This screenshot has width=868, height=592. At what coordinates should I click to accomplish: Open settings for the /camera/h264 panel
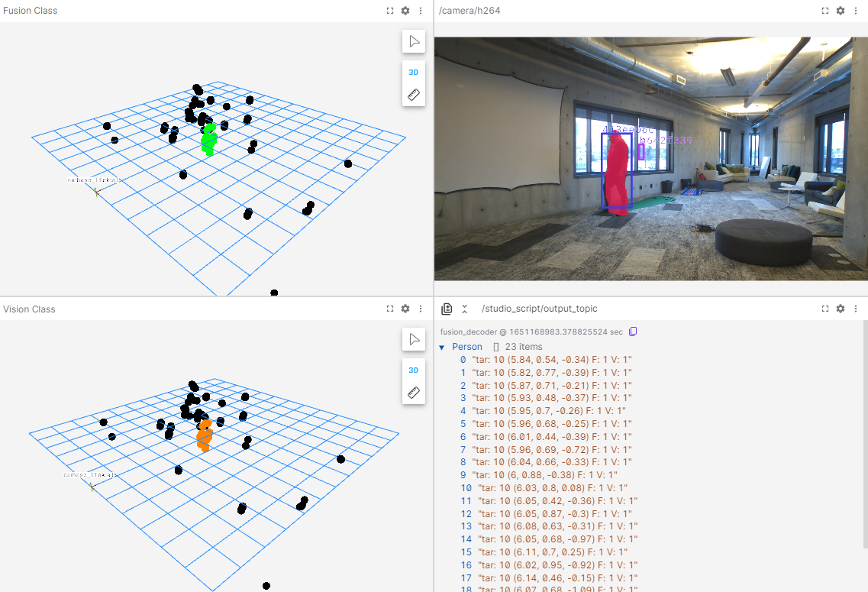[x=841, y=11]
